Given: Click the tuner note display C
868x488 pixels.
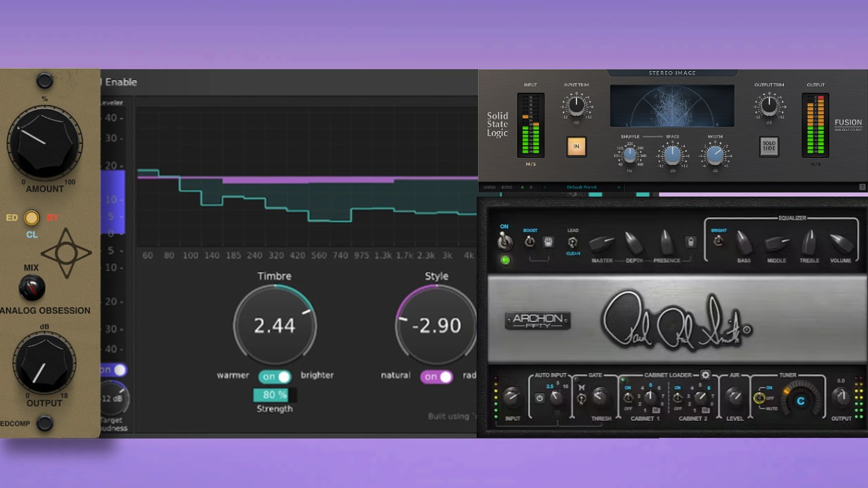Looking at the screenshot, I should coord(800,401).
